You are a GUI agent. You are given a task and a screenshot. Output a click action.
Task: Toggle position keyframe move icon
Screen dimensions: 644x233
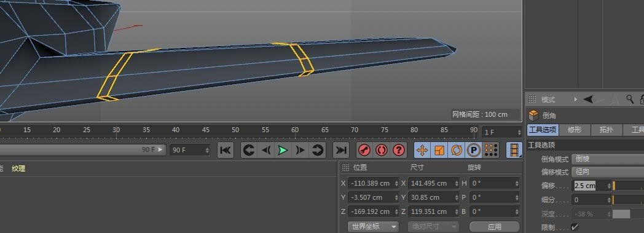tap(422, 150)
